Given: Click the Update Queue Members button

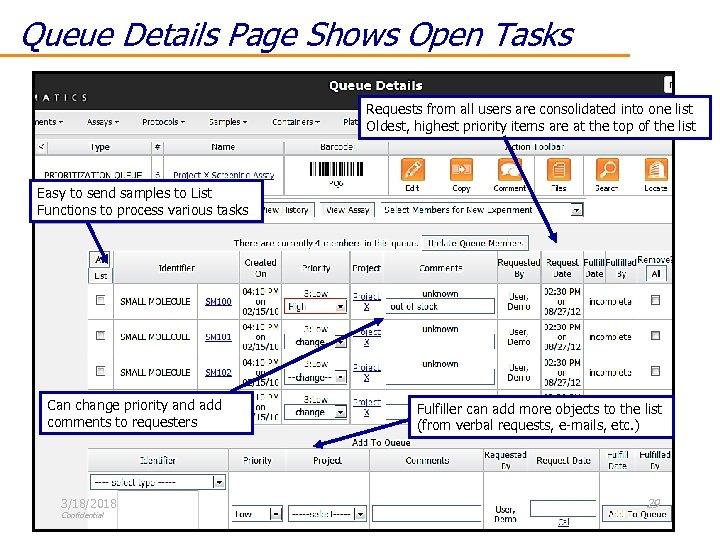Looking at the screenshot, I should click(475, 243).
